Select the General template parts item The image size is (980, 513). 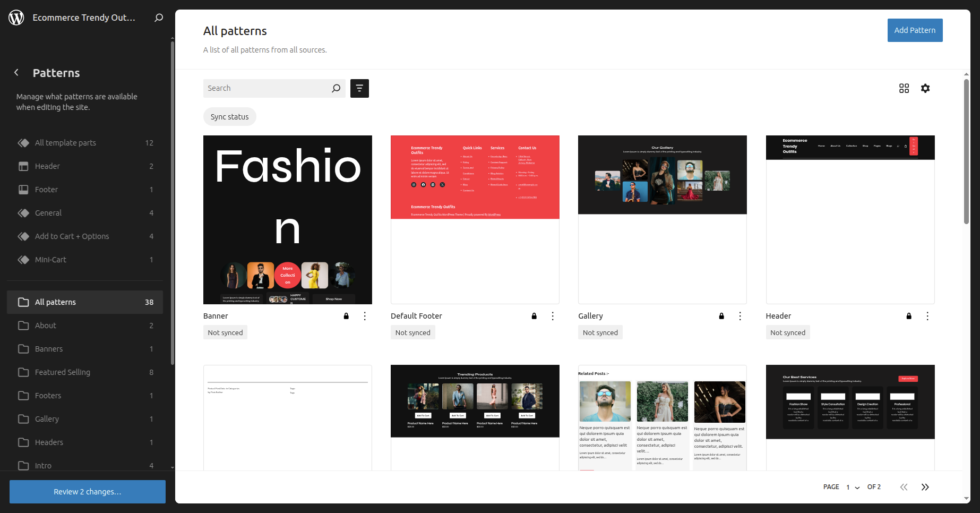point(85,213)
